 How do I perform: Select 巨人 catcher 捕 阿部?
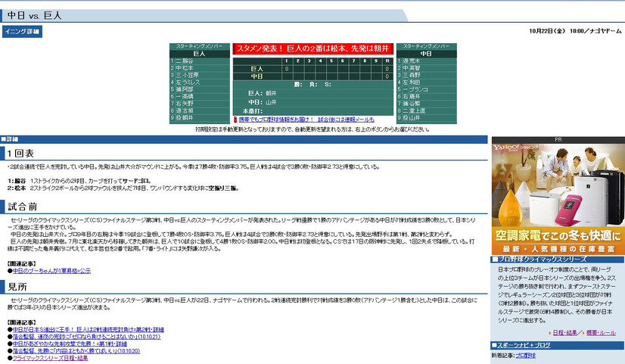click(199, 90)
